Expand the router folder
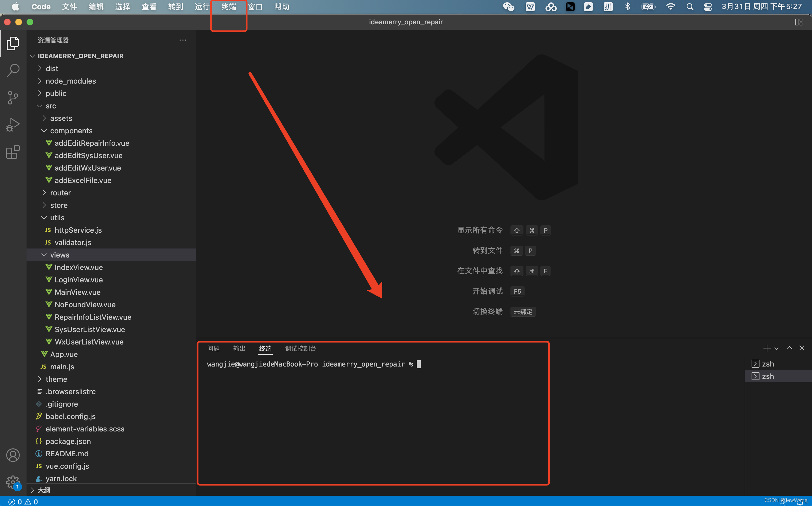The height and width of the screenshot is (506, 812). tap(111, 193)
